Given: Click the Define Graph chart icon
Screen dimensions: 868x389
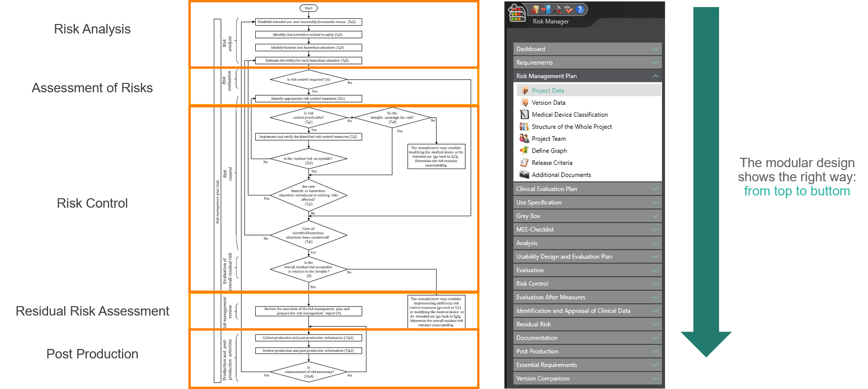Looking at the screenshot, I should [524, 151].
